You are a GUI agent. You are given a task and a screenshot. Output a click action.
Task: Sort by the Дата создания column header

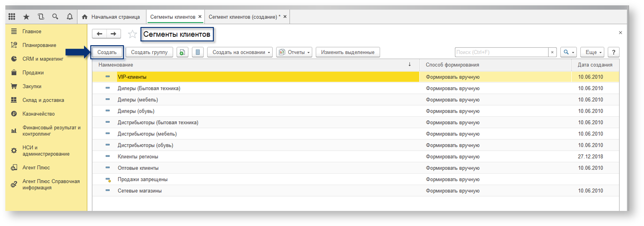[595, 65]
